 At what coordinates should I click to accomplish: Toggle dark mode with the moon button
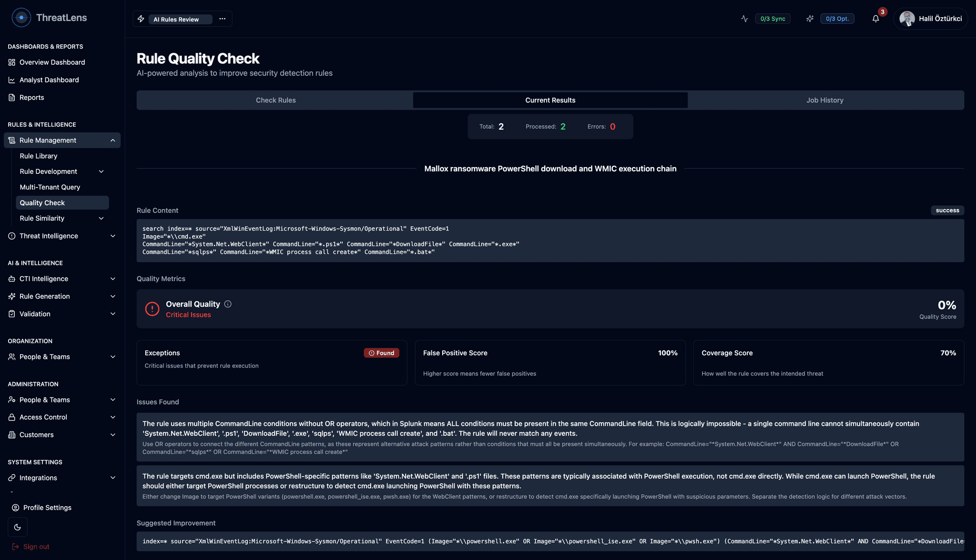(x=18, y=527)
